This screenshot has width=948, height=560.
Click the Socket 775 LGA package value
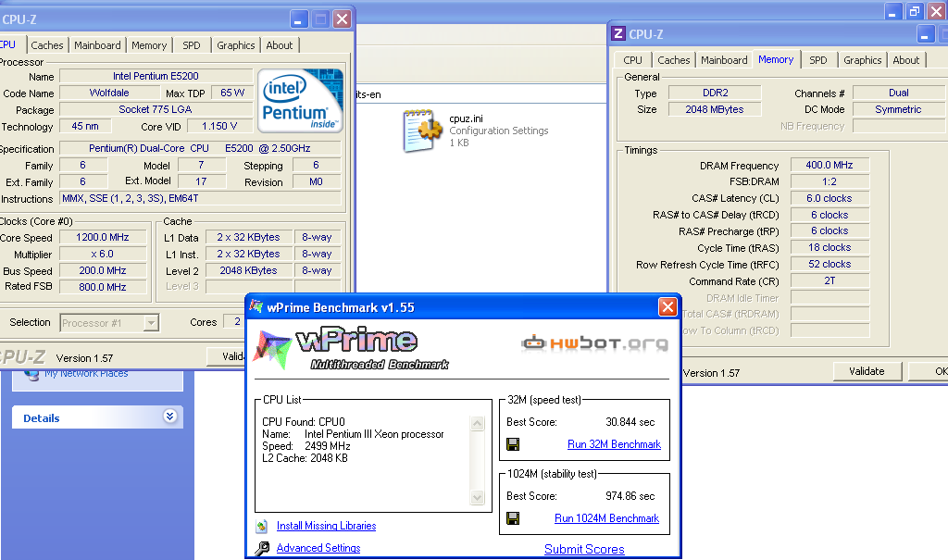click(156, 109)
